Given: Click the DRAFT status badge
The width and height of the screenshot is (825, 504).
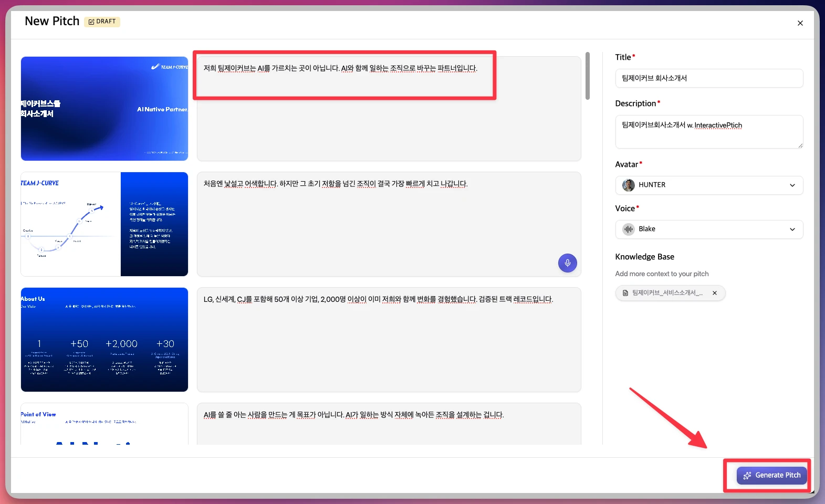Looking at the screenshot, I should 102,22.
